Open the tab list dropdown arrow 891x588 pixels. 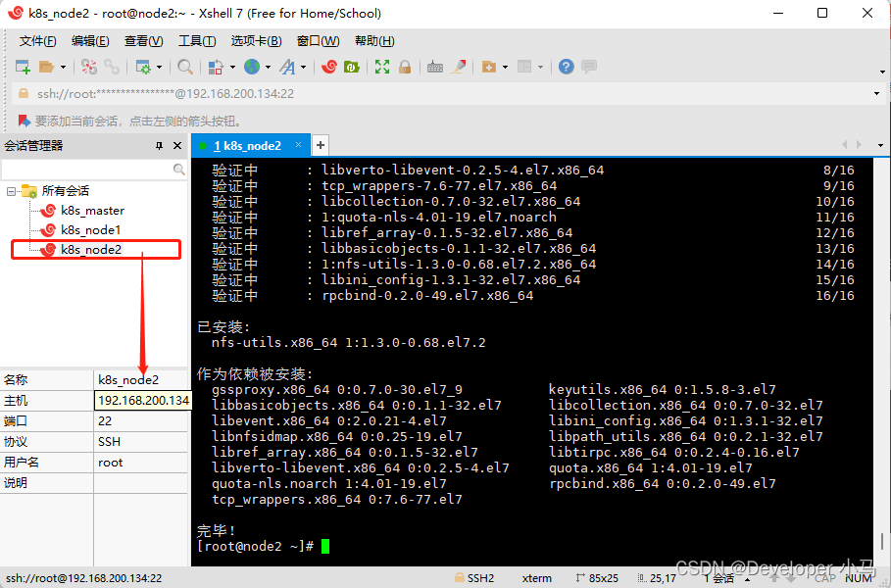click(880, 145)
